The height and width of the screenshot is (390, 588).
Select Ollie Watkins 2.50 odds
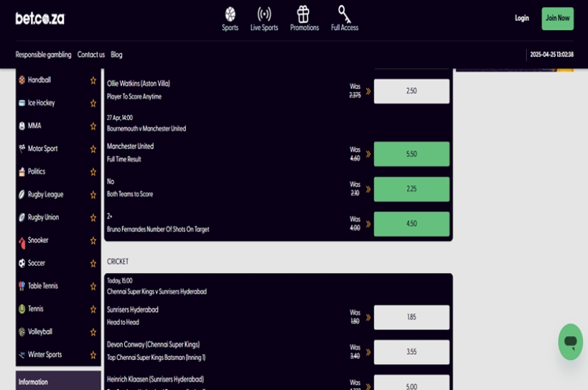tap(411, 91)
